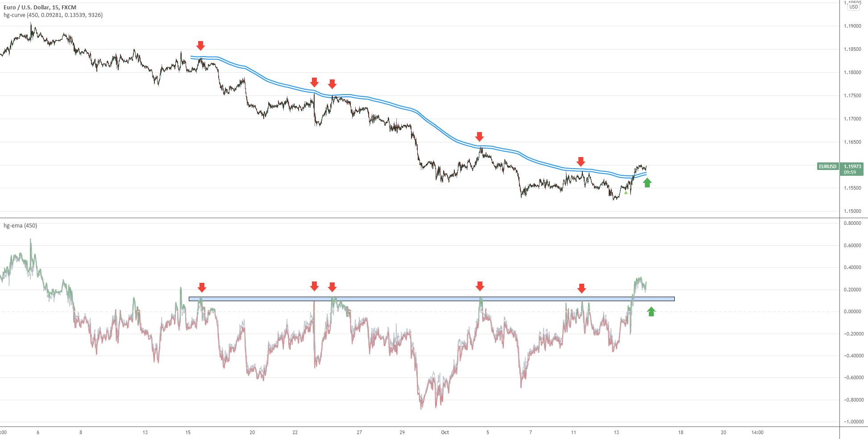Click the 0.20000 indicator axis label
This screenshot has width=868, height=439.
(852, 290)
